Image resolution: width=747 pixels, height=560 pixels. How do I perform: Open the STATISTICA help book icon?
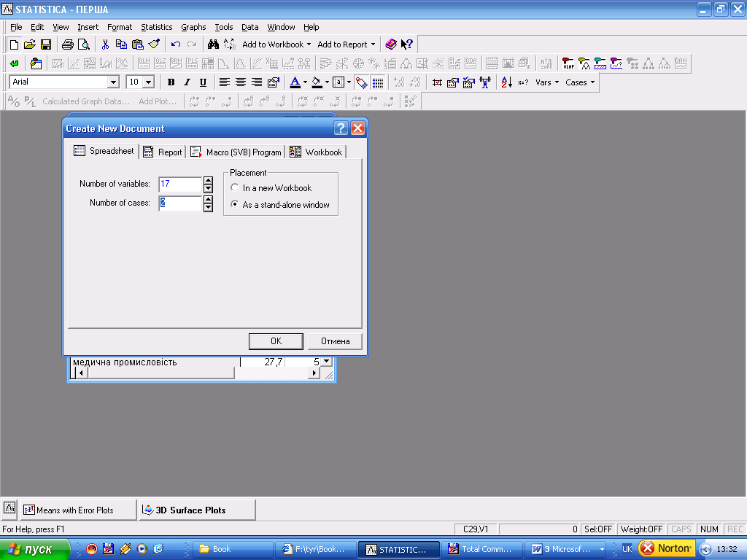[x=391, y=44]
